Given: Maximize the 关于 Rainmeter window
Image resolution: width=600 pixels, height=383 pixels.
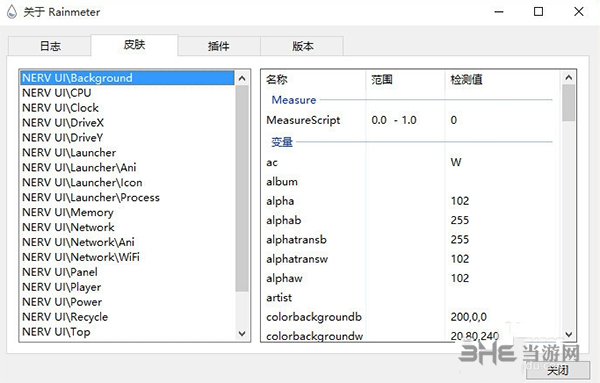Looking at the screenshot, I should pyautogui.click(x=538, y=12).
